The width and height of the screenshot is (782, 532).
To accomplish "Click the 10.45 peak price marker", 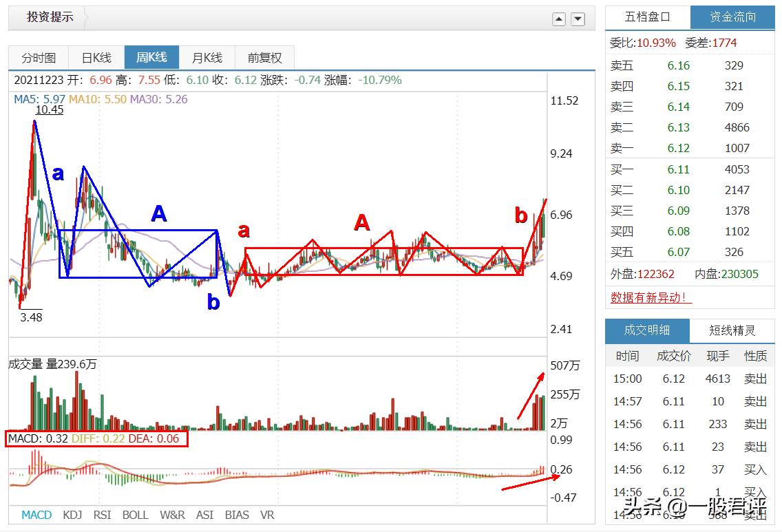I will tap(50, 109).
